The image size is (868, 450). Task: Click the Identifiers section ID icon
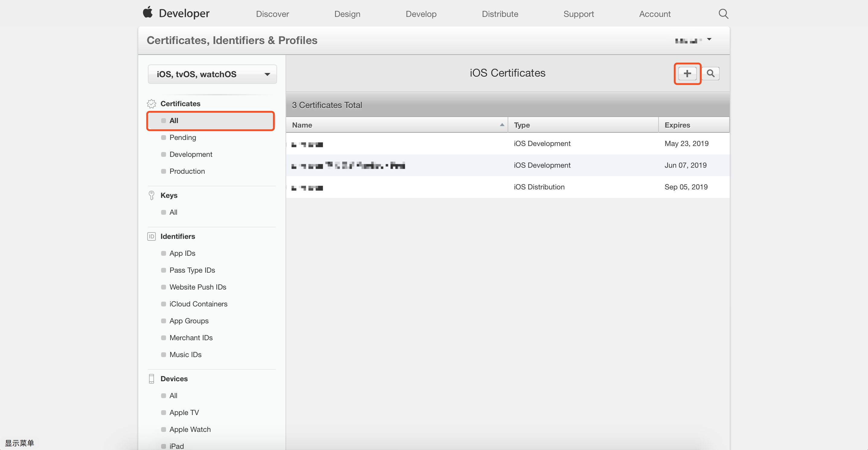click(x=151, y=236)
